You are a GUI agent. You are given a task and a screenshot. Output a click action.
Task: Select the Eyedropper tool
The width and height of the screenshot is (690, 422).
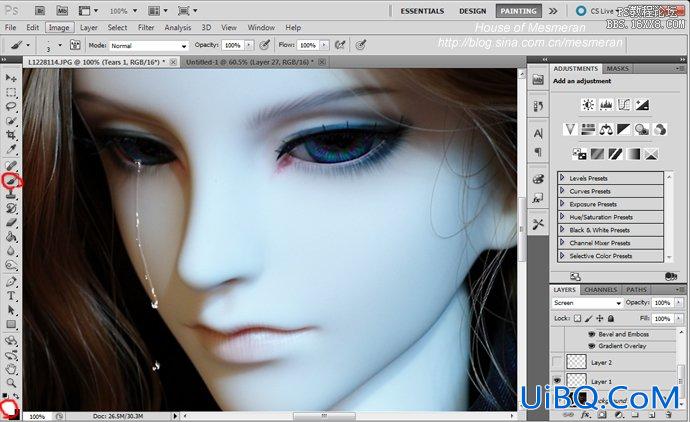[x=11, y=149]
